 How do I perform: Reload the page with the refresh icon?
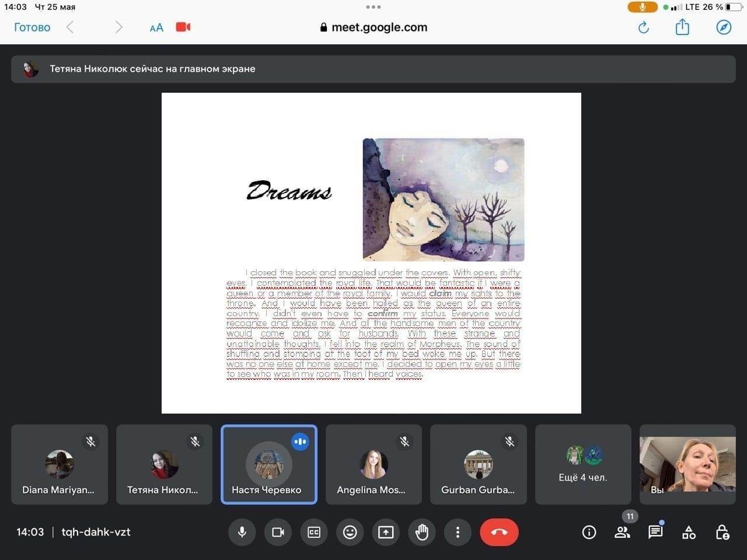click(643, 27)
